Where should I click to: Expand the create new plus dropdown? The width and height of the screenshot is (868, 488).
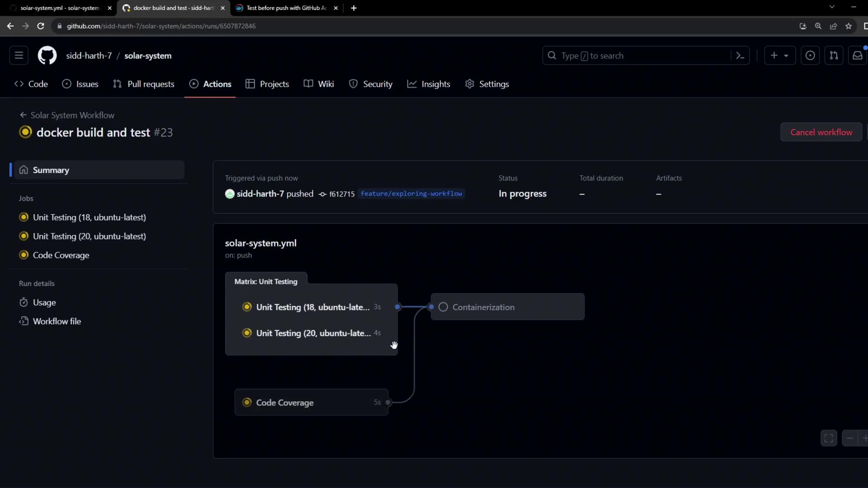coord(780,55)
